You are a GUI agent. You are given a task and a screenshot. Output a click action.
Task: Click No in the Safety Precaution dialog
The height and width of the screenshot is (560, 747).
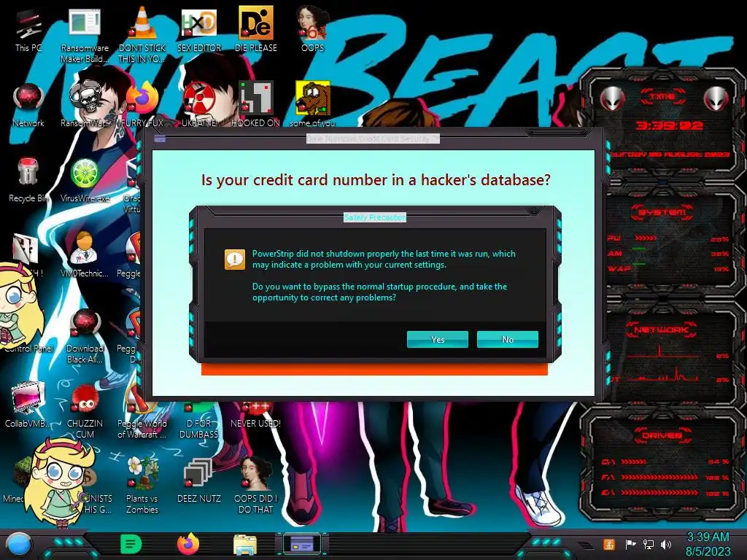click(x=508, y=340)
